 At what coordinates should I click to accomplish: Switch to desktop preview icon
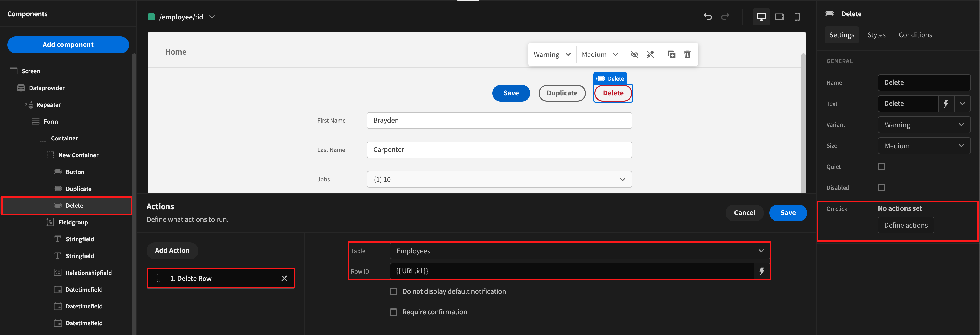(x=761, y=17)
